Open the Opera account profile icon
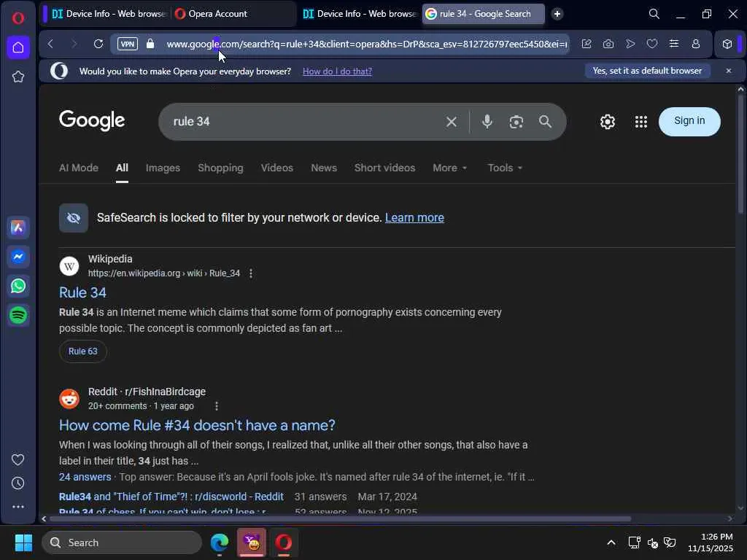The height and width of the screenshot is (560, 747). tap(696, 44)
